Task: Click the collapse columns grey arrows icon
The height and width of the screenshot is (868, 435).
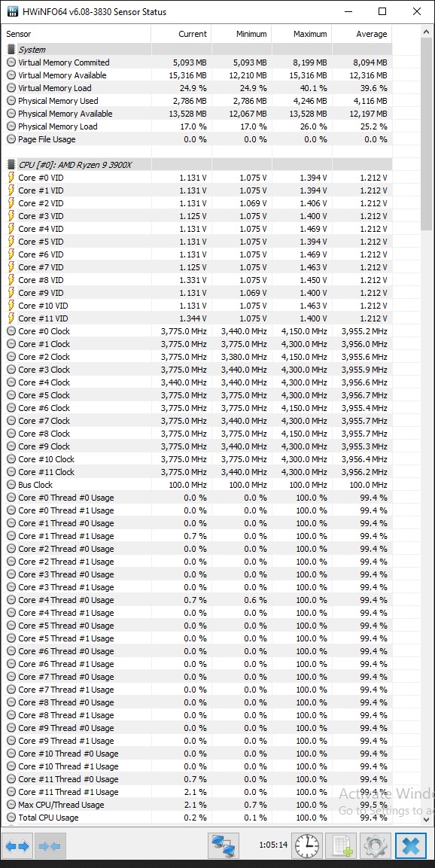Action: pyautogui.click(x=50, y=846)
